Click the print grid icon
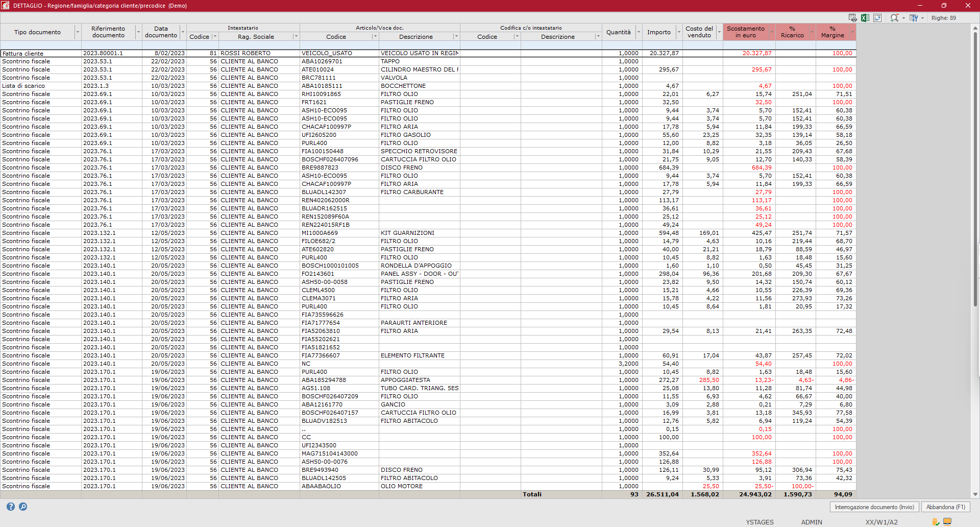The height and width of the screenshot is (527, 980). (x=852, y=18)
